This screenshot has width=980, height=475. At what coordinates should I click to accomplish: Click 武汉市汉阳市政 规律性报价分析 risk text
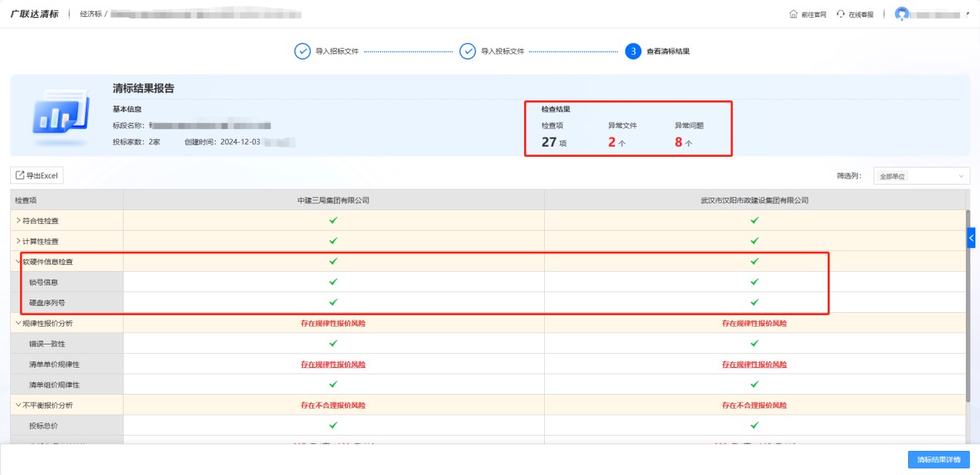[x=754, y=323]
